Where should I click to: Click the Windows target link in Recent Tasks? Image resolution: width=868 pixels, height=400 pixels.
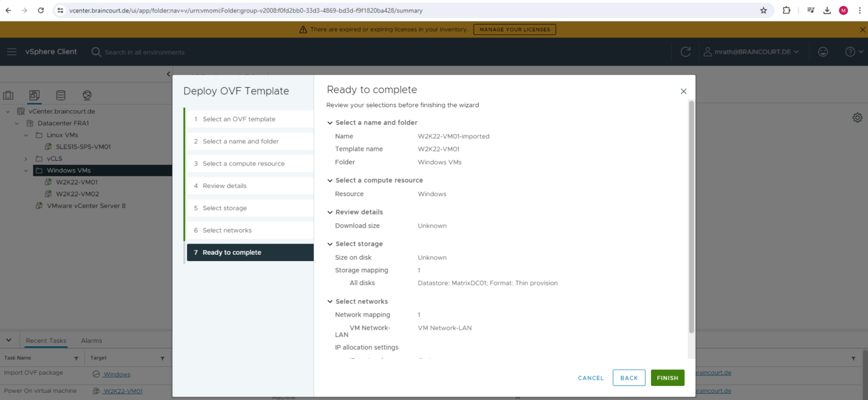pos(116,374)
